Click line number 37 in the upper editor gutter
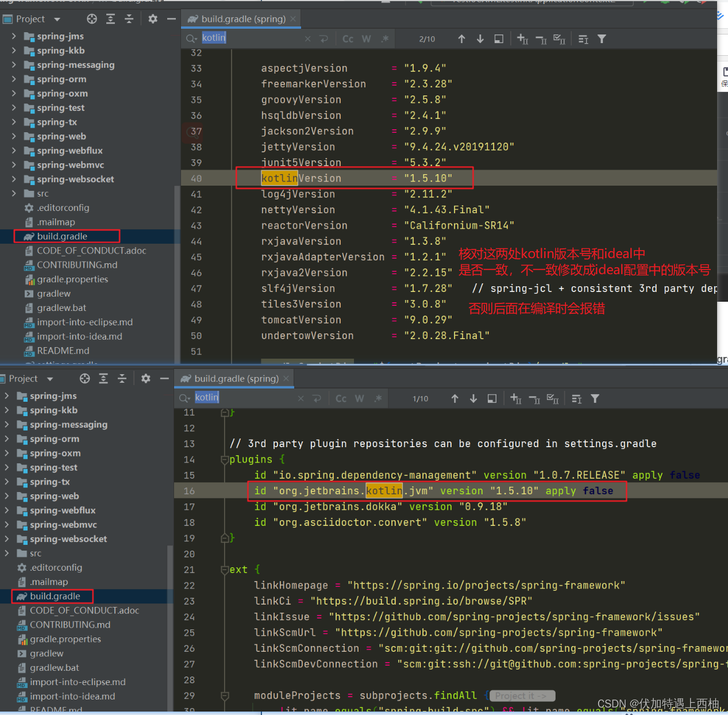 point(196,131)
